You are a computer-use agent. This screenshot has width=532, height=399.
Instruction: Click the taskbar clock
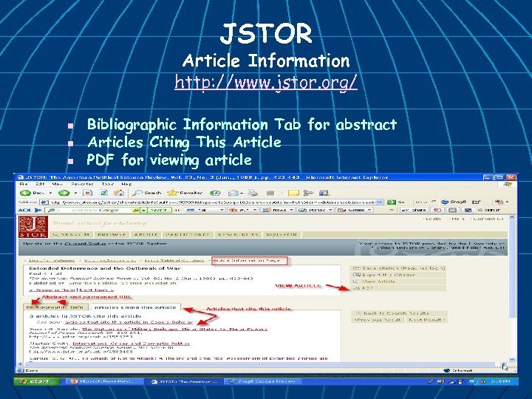(500, 382)
